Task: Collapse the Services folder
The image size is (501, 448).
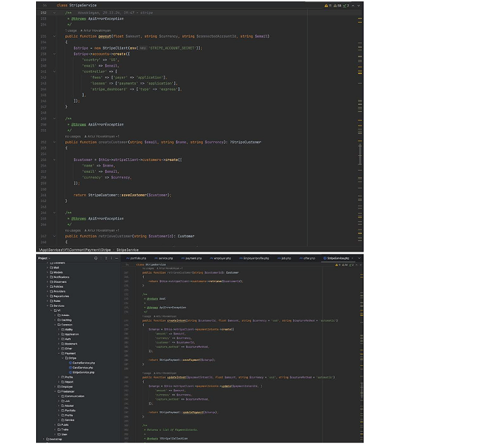Action: [x=47, y=306]
